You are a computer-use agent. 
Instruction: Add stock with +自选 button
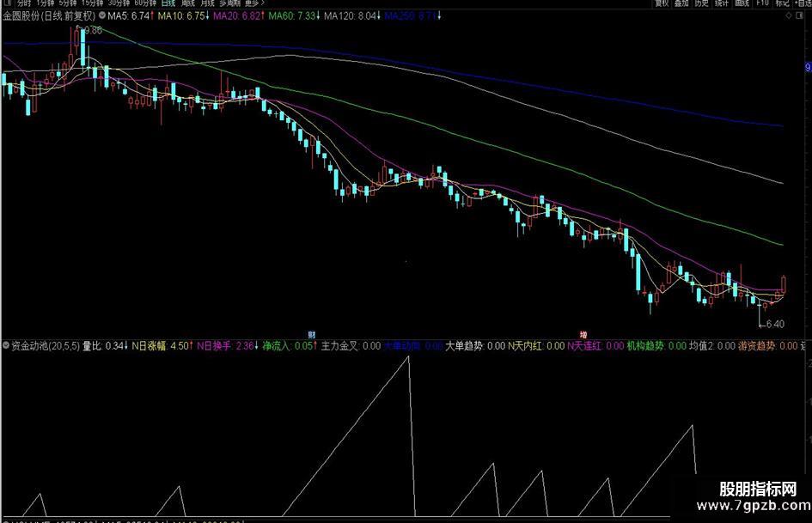click(803, 3)
